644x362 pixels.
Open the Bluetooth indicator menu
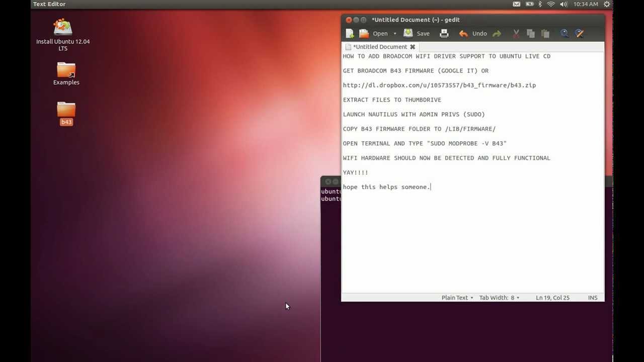[540, 4]
